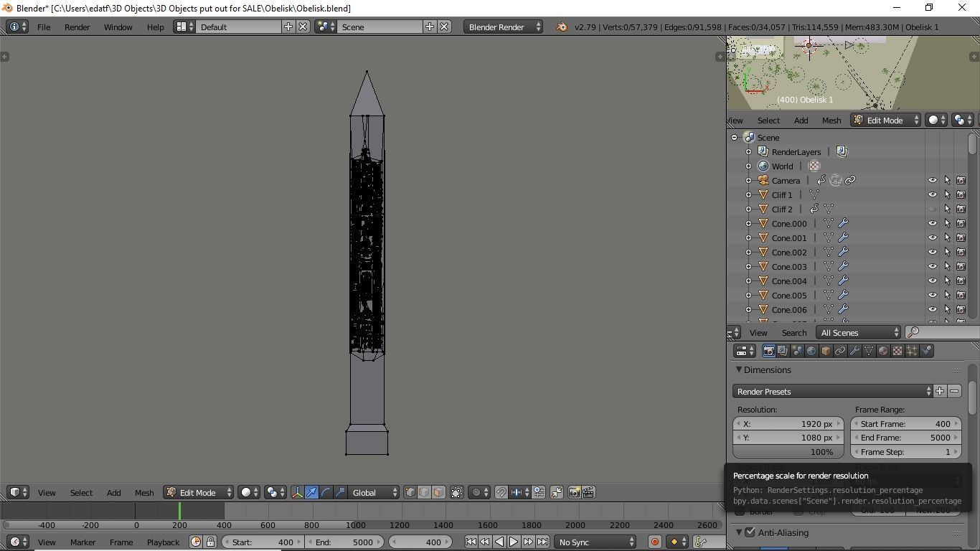Toggle automatic keyframe record button
This screenshot has height=551, width=980.
click(654, 542)
